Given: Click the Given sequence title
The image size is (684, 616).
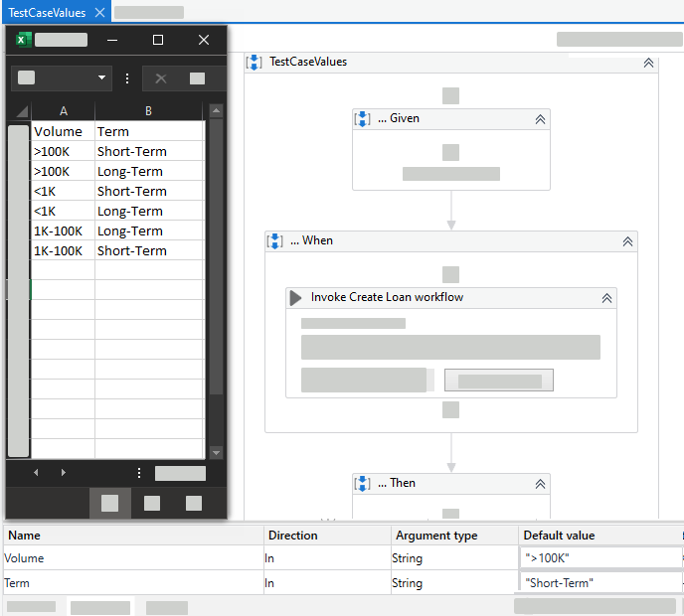Looking at the screenshot, I should 399,118.
